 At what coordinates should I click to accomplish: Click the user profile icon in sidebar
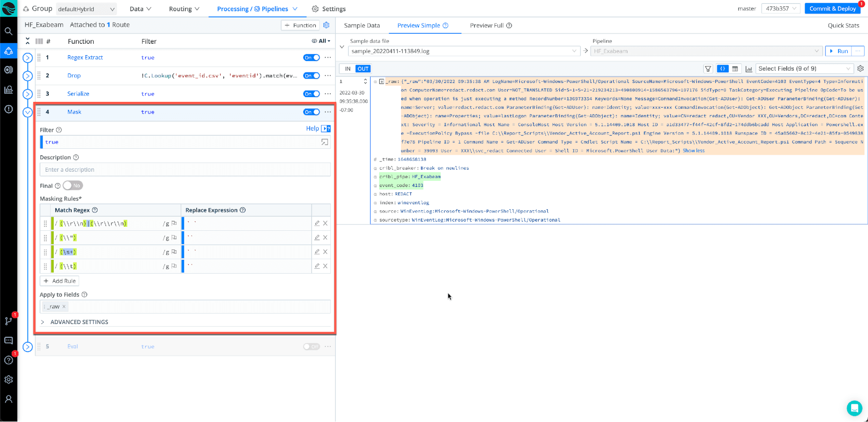[x=8, y=399]
